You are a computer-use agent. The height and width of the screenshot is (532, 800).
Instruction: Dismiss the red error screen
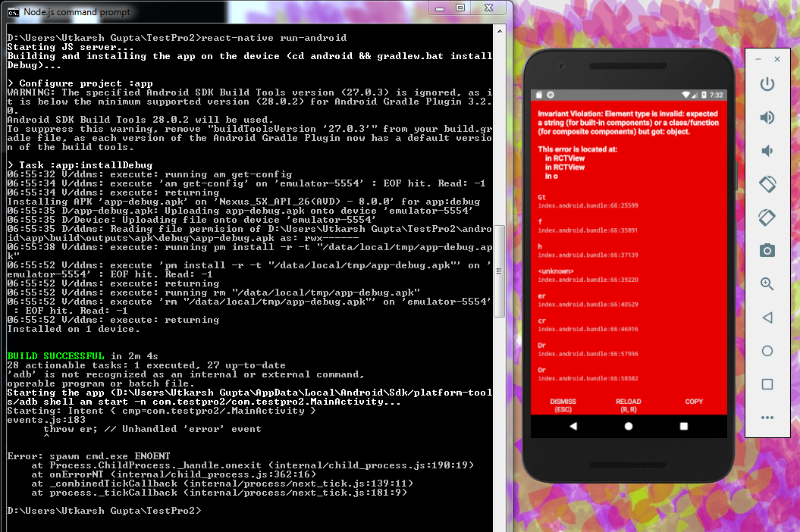(x=563, y=405)
